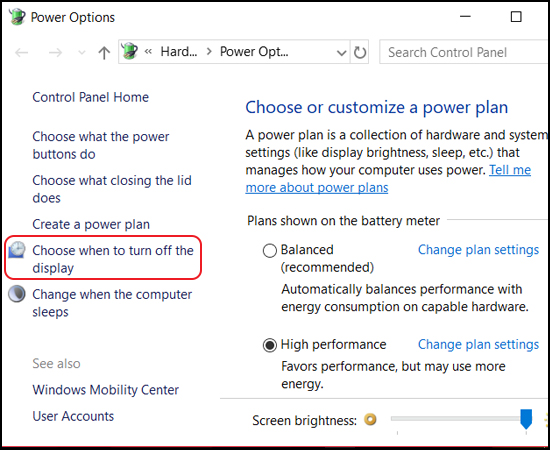
Task: Click the moon icon beside computer sleeps
Action: coord(16,294)
